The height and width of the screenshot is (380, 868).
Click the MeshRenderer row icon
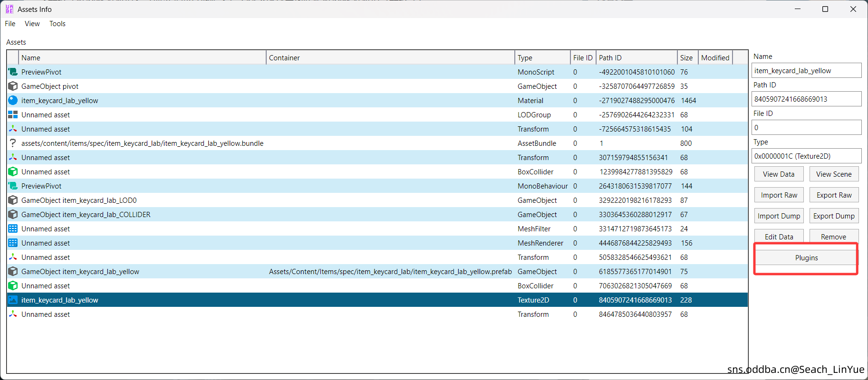(x=13, y=243)
